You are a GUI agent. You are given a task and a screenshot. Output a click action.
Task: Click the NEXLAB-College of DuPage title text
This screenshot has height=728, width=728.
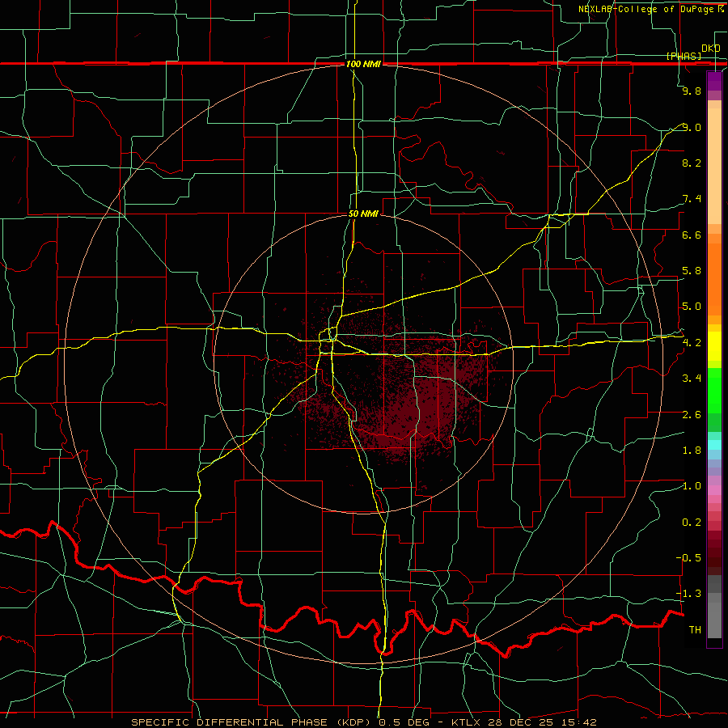pyautogui.click(x=646, y=9)
